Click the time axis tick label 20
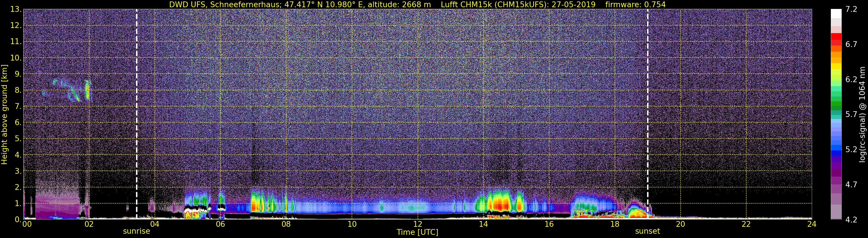 tap(680, 224)
